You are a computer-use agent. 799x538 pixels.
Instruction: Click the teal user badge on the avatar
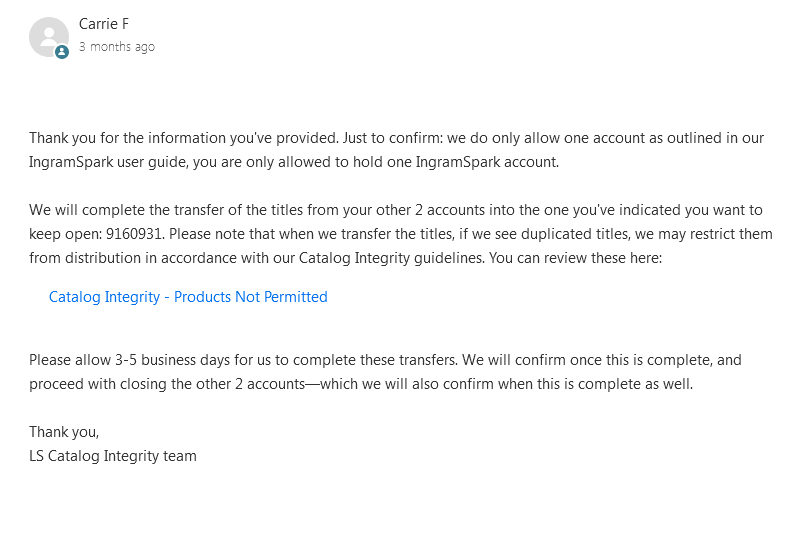point(62,51)
